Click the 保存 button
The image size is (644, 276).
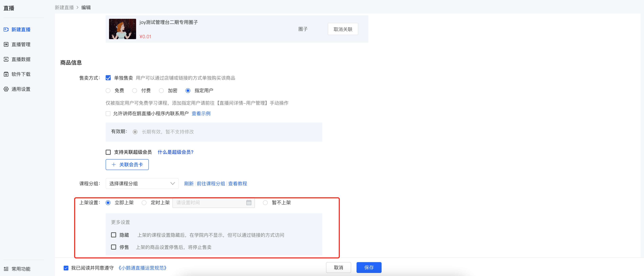click(369, 268)
